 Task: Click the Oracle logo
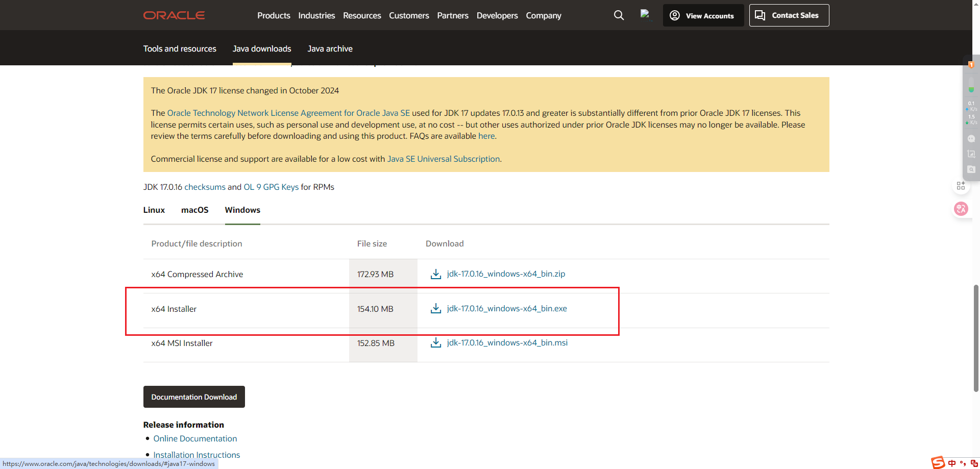[x=174, y=15]
